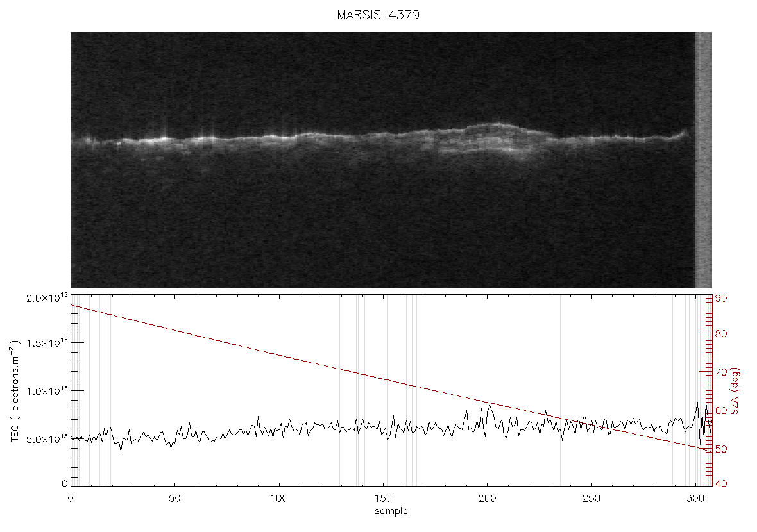
Task: Click the red 40 SZA tick label
Action: pyautogui.click(x=721, y=484)
